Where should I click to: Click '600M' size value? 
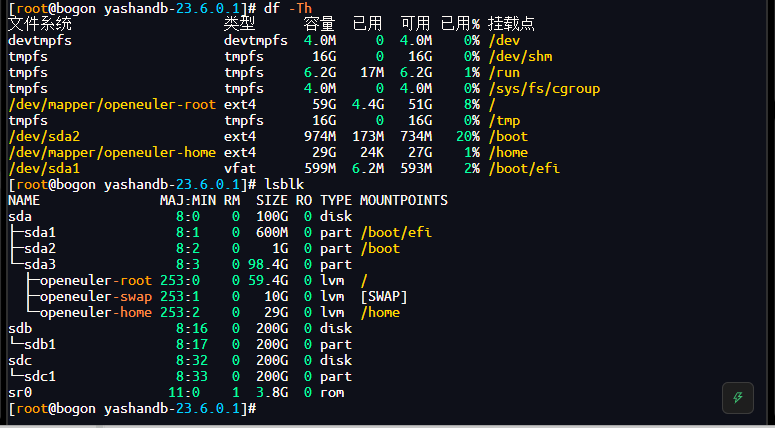pyautogui.click(x=272, y=232)
